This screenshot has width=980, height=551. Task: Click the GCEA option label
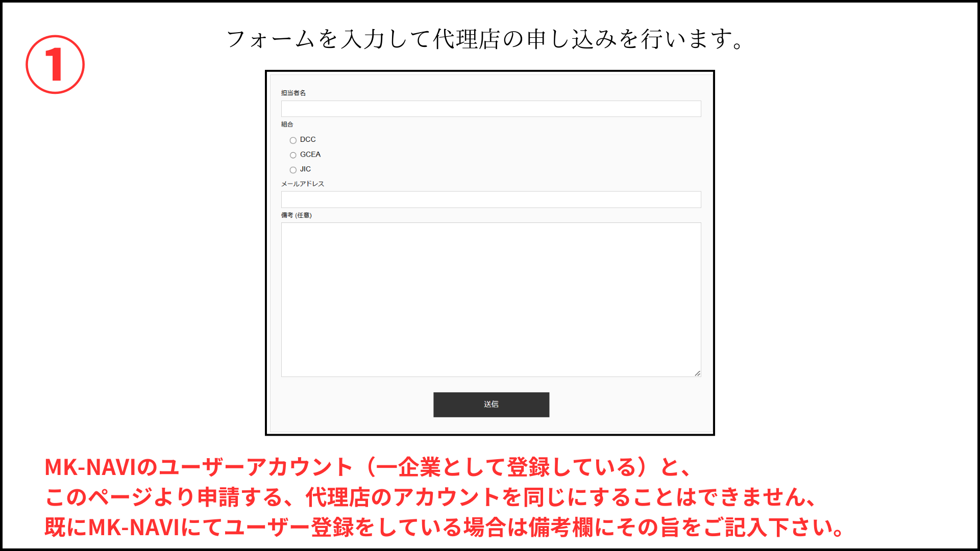tap(310, 154)
